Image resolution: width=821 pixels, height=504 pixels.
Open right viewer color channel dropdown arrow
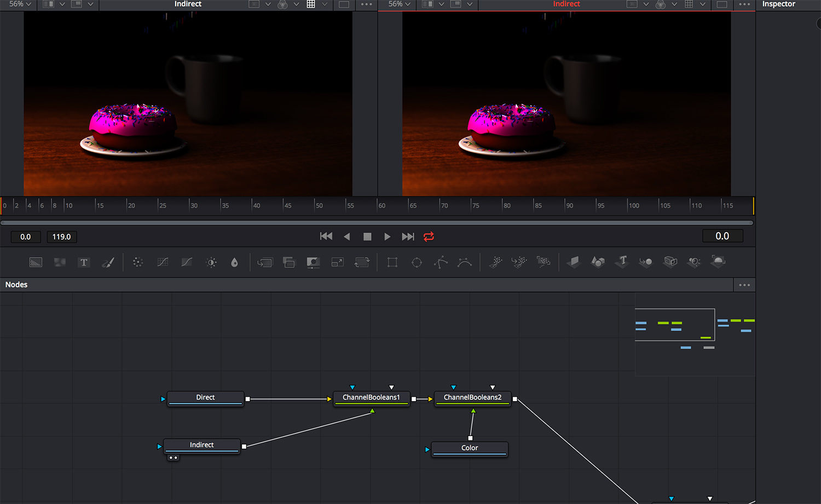pos(674,4)
